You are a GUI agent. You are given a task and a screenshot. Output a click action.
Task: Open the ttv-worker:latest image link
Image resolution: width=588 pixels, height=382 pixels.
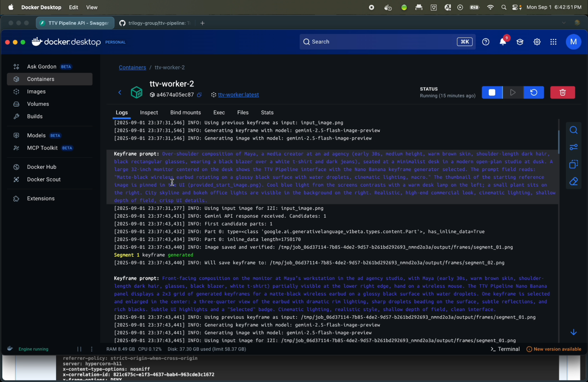click(238, 95)
